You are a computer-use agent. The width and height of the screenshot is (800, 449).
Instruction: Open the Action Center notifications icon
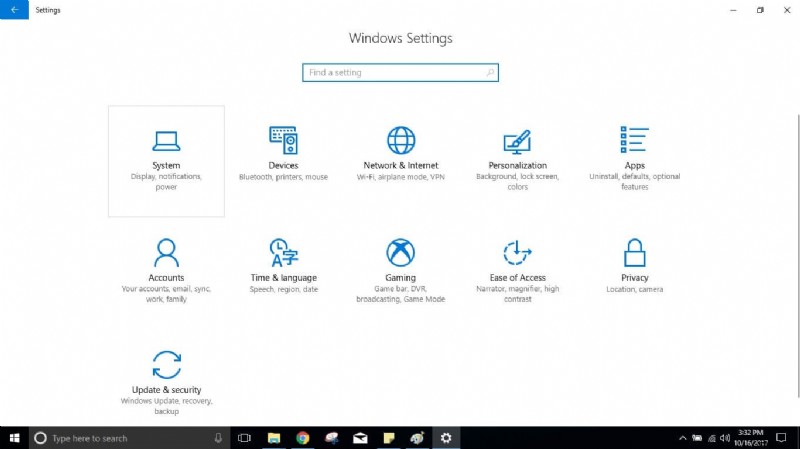[781, 438]
